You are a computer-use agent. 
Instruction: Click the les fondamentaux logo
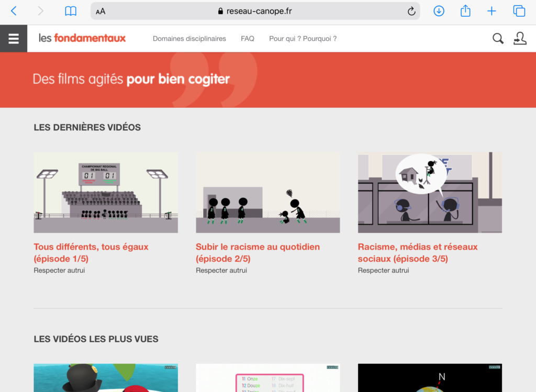tap(82, 38)
